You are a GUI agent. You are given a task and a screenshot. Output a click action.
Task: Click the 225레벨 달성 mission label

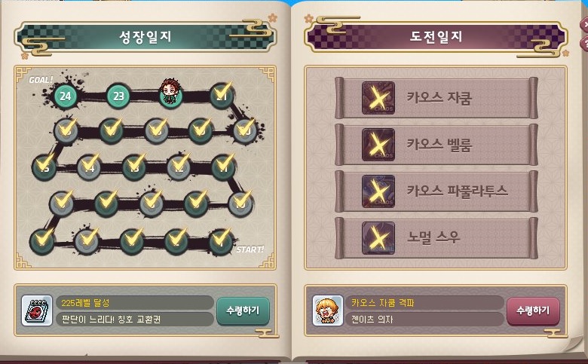85,303
